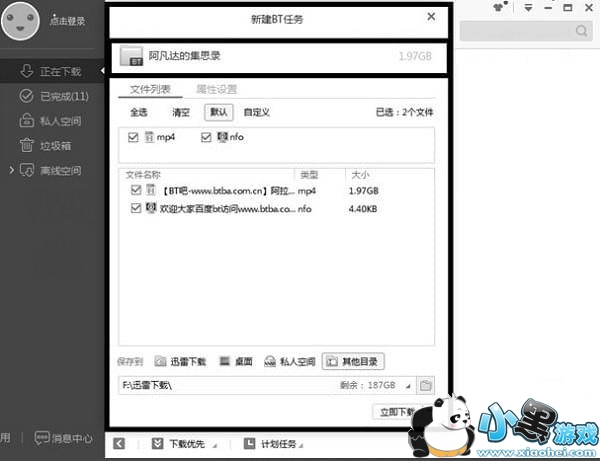600x461 pixels.
Task: Click the 4.40KB size cell
Action: click(x=363, y=209)
